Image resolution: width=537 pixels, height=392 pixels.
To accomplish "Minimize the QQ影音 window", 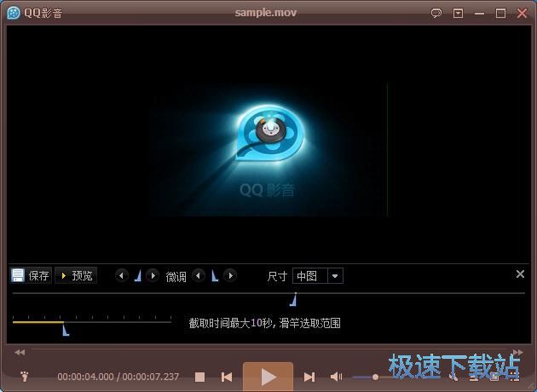I will [x=479, y=14].
